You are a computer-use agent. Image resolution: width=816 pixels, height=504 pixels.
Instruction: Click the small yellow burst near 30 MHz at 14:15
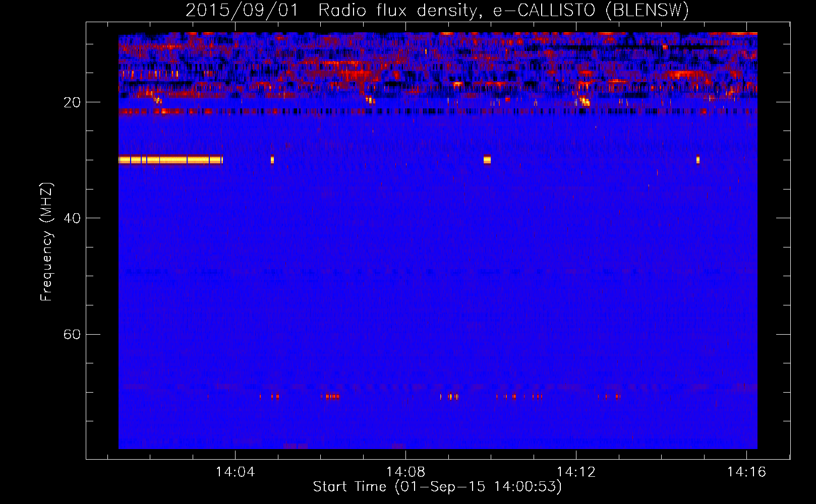coord(698,160)
